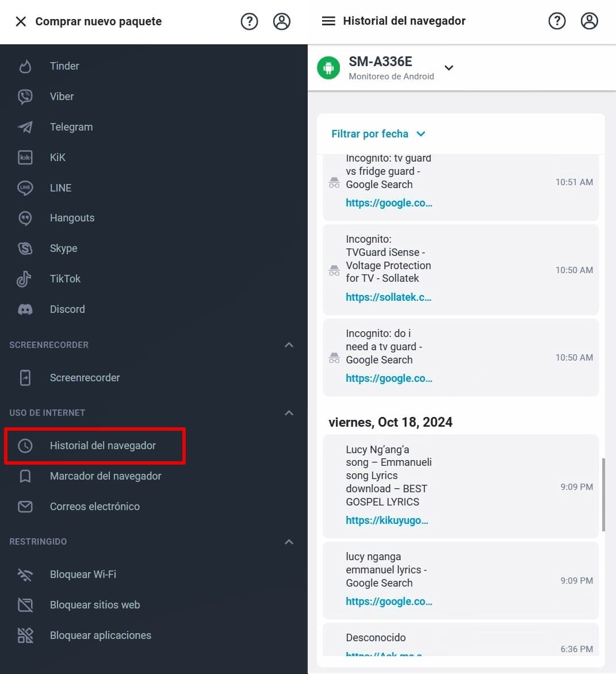Open Tinder in the sidebar menu
616x674 pixels.
(x=64, y=66)
